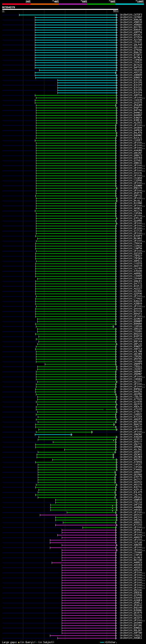The height and width of the screenshot is (644, 146).
Task: Select the UniRef100_A9SLD4 label
Action: [131, 570]
